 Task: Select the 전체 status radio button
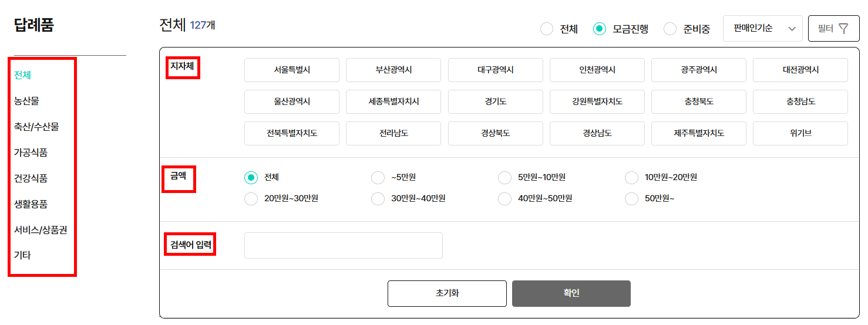point(547,29)
